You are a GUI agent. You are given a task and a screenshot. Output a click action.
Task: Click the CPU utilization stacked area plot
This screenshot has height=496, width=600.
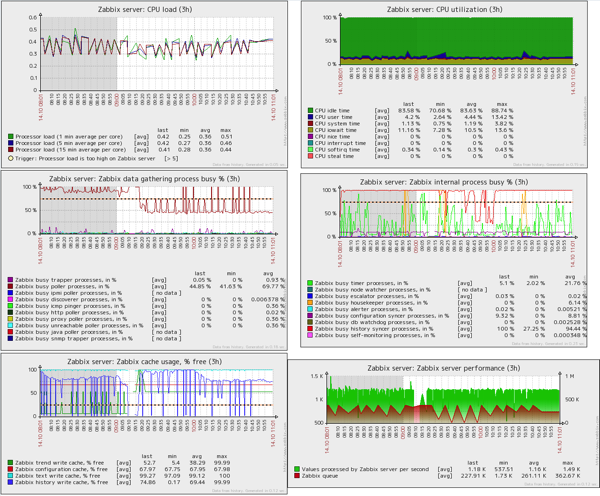click(457, 41)
